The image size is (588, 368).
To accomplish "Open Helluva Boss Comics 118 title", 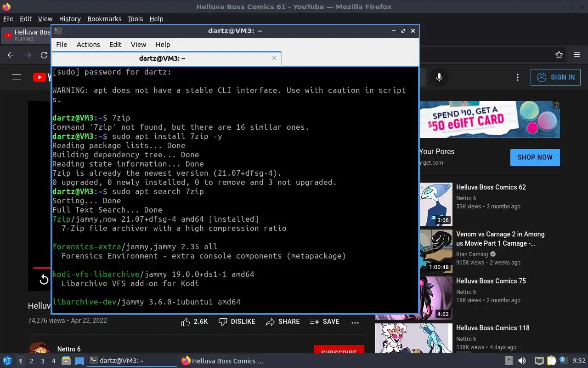I will [493, 328].
